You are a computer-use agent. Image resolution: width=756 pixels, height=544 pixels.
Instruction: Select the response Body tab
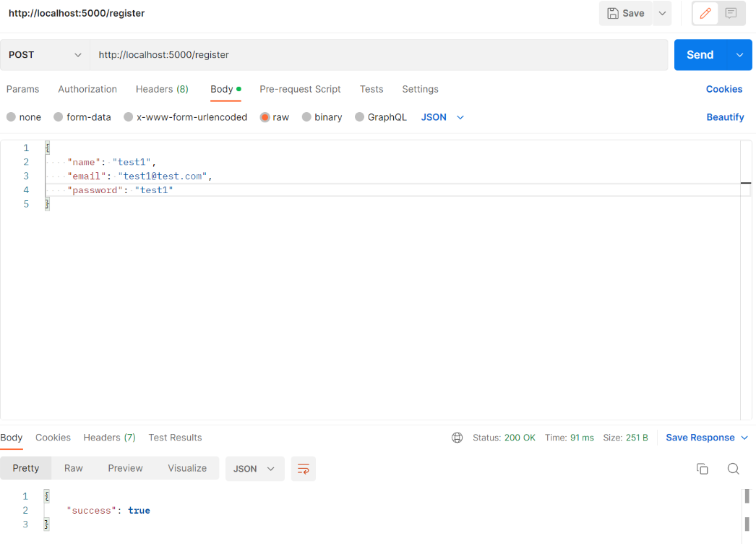pos(12,438)
